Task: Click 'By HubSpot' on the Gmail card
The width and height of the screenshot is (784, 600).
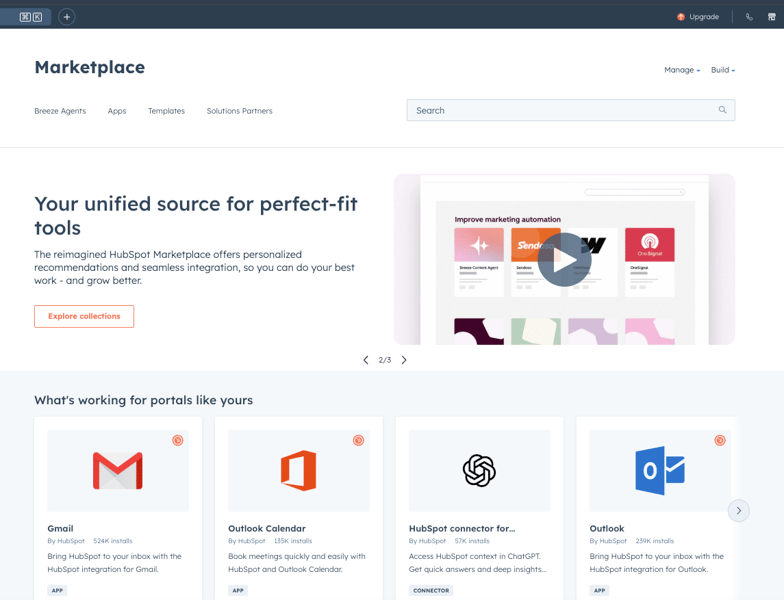Action: [66, 541]
